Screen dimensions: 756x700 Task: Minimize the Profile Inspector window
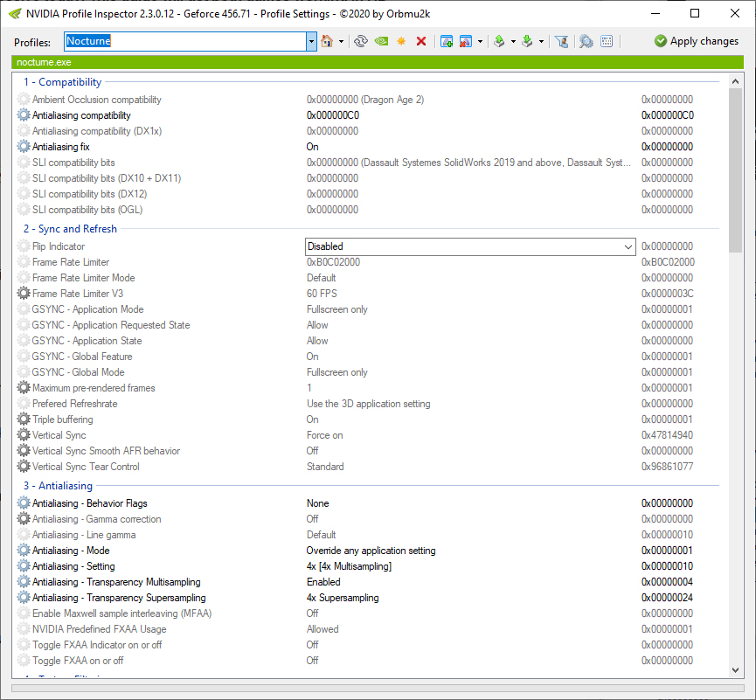click(655, 13)
